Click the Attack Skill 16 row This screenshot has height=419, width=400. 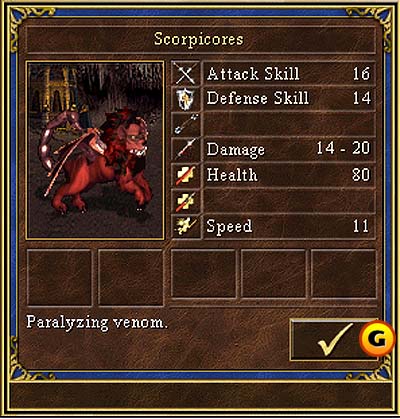point(289,74)
